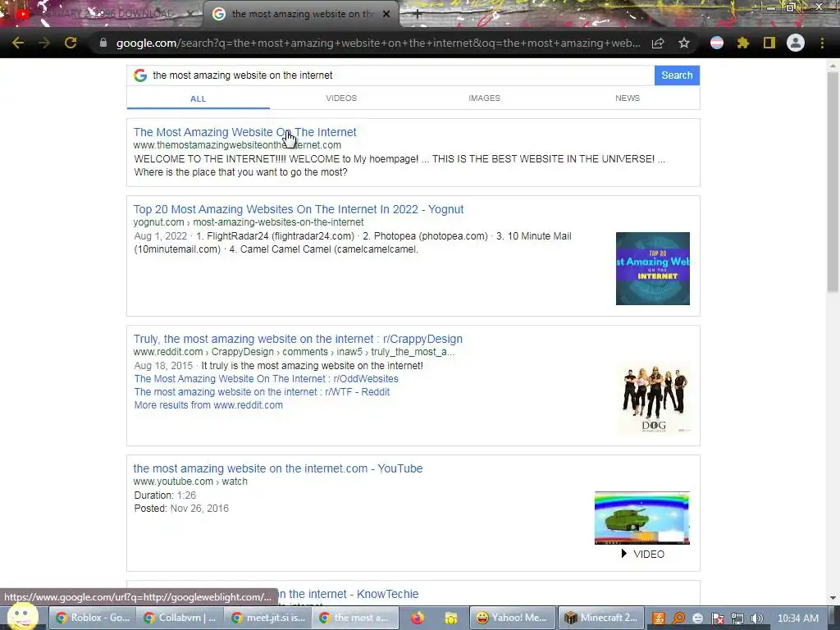Click the tank video thumbnail

tap(641, 518)
